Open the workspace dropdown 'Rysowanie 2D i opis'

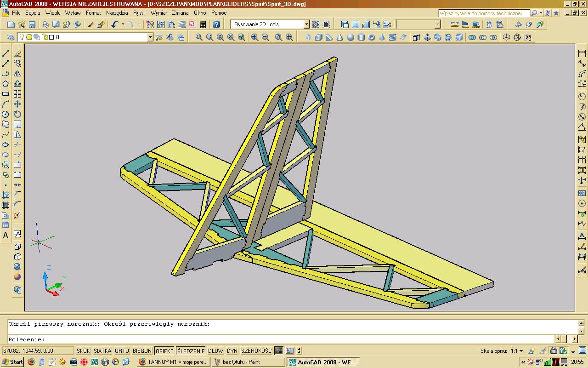pyautogui.click(x=306, y=24)
